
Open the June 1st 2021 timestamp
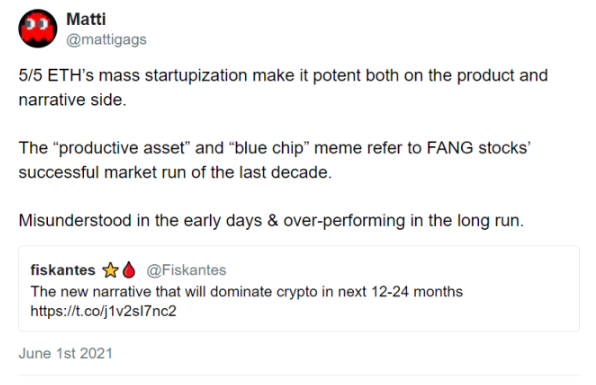tap(65, 353)
